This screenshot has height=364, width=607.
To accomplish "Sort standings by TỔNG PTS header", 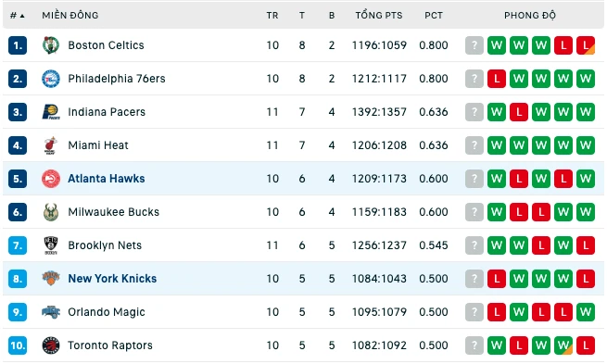I will point(379,16).
